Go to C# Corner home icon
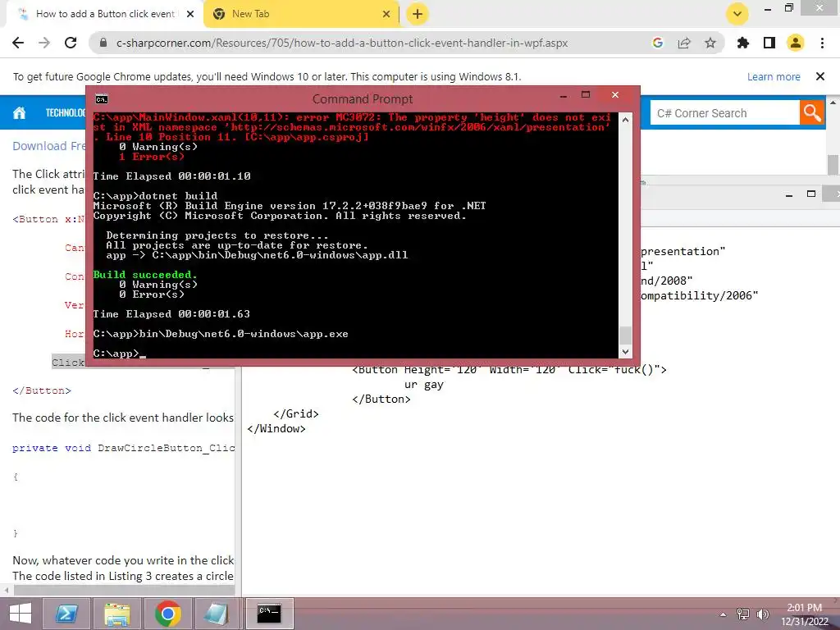Viewport: 840px width, 630px height. [20, 112]
